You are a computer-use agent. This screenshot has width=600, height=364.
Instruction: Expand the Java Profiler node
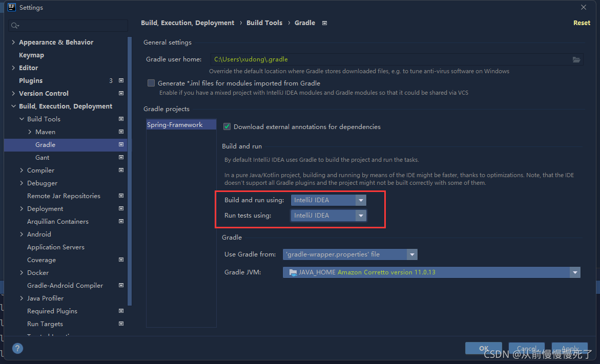coord(22,298)
